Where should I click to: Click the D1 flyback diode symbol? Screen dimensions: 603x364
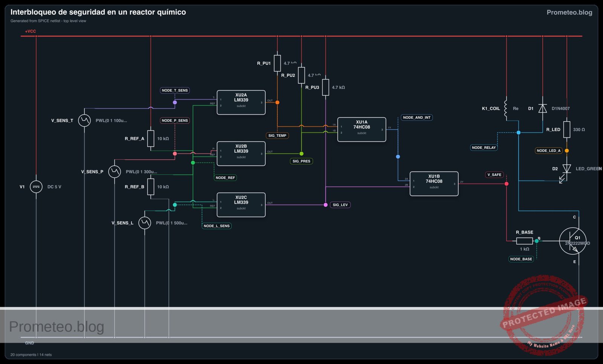(543, 109)
